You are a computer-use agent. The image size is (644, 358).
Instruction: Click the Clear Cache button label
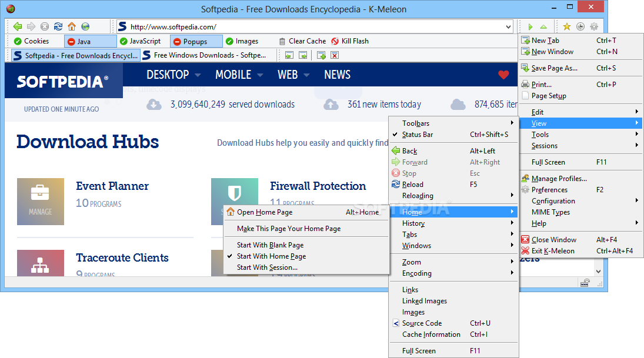click(x=307, y=41)
